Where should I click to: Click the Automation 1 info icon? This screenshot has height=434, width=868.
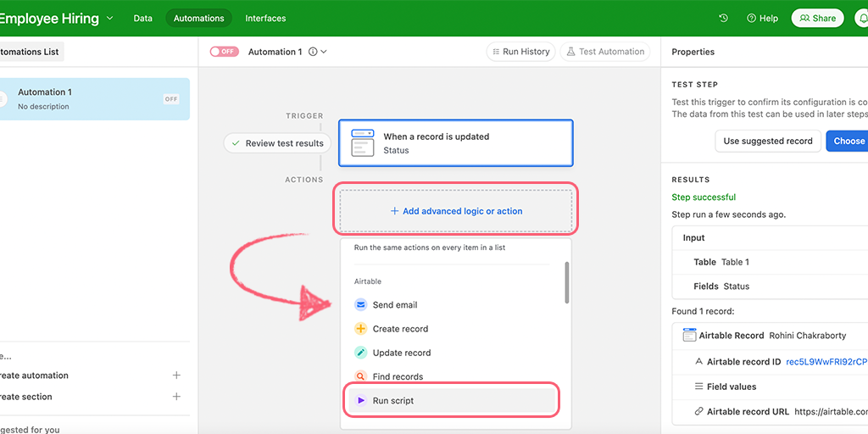click(313, 52)
